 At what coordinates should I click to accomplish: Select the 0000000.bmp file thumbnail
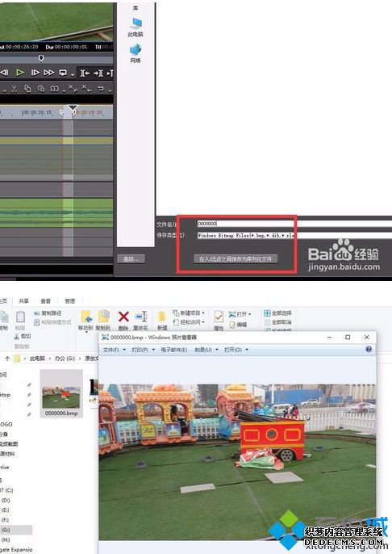tap(61, 393)
